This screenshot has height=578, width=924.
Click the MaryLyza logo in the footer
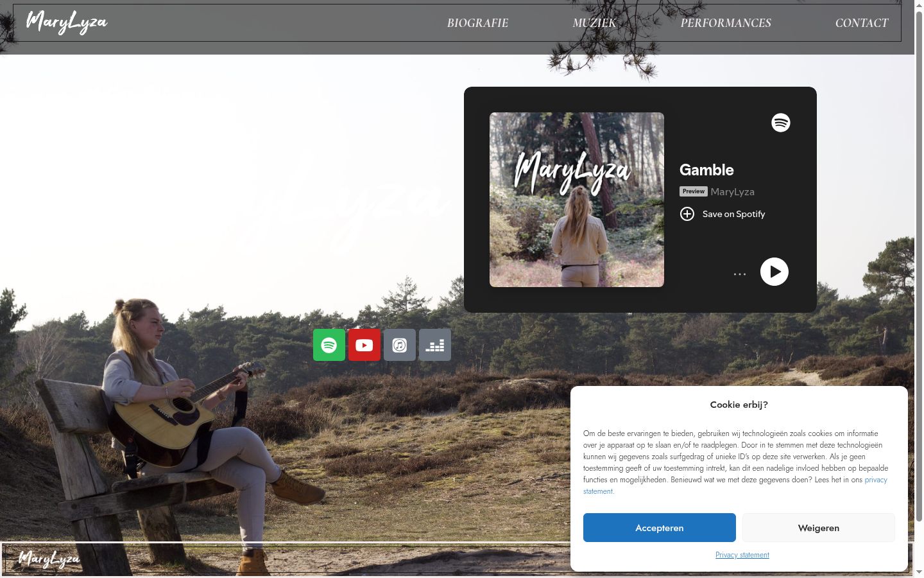tap(49, 559)
